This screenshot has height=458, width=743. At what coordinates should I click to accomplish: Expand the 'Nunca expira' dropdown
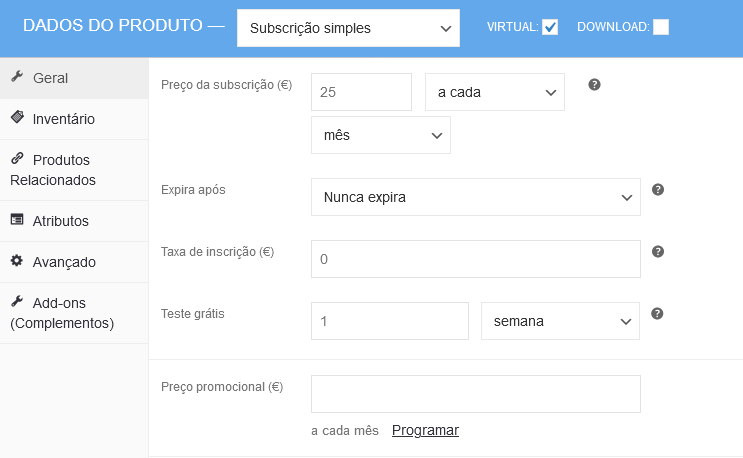(476, 197)
